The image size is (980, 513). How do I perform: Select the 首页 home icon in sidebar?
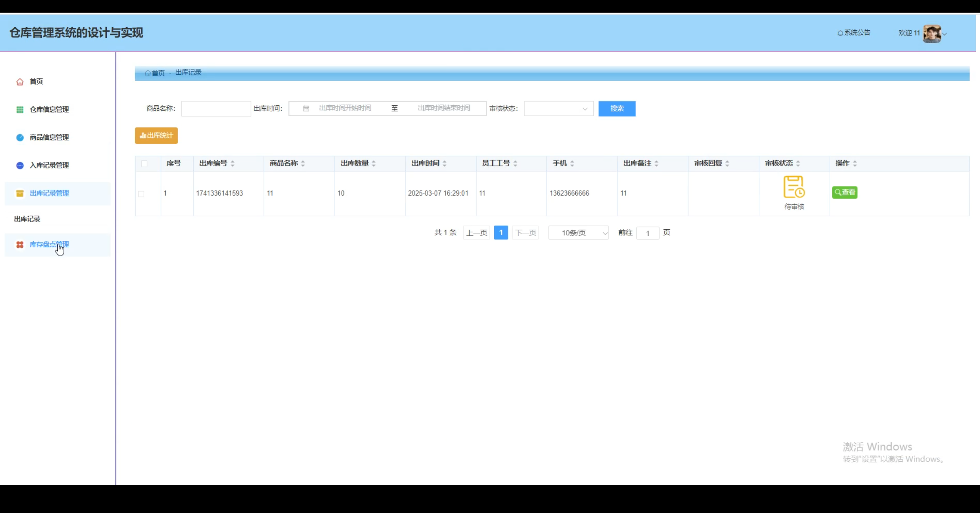click(20, 82)
